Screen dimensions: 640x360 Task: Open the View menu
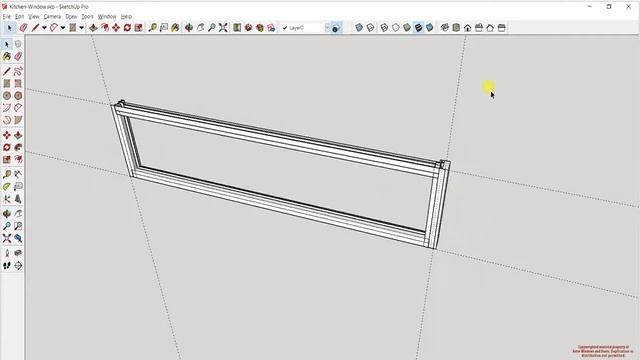coord(33,16)
